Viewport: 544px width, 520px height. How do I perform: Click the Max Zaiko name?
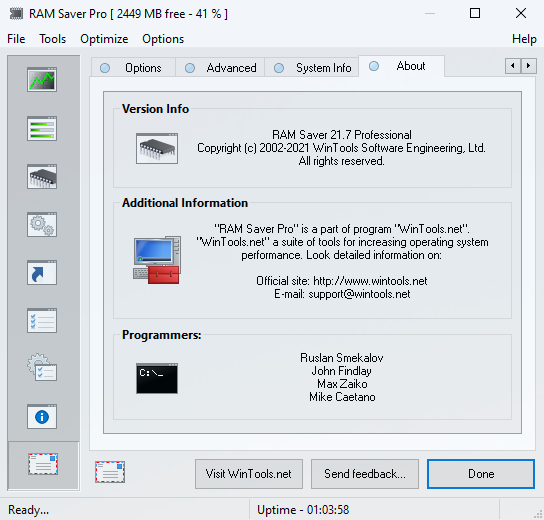pos(342,384)
